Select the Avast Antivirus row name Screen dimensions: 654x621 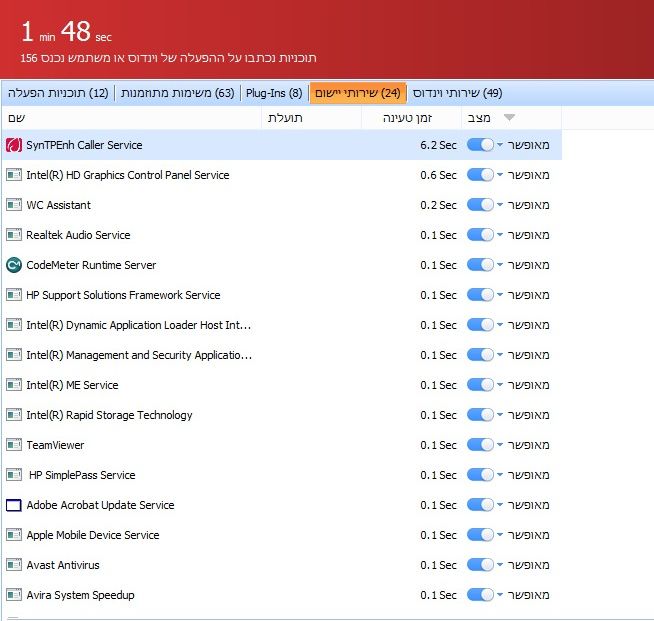63,565
